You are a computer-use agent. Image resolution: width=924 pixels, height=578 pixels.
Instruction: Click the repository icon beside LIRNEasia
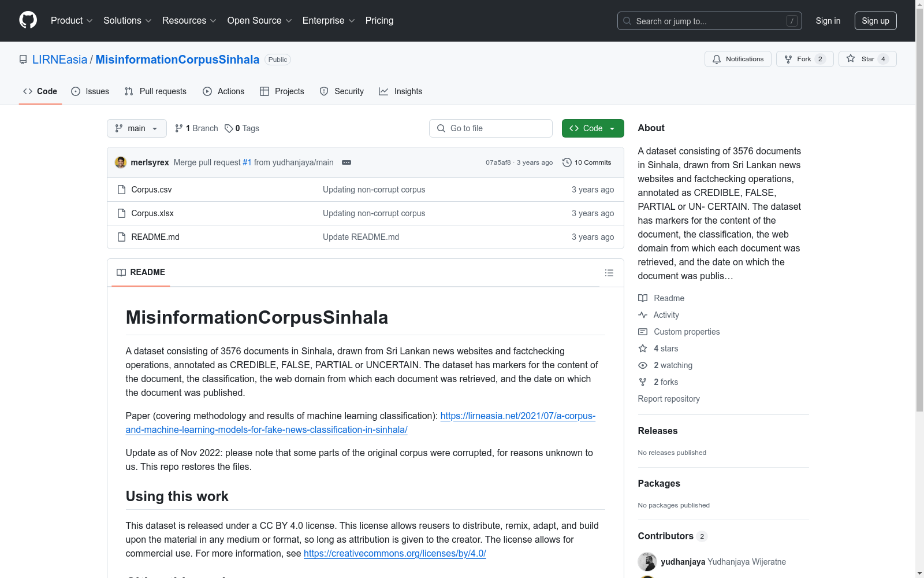(x=23, y=60)
